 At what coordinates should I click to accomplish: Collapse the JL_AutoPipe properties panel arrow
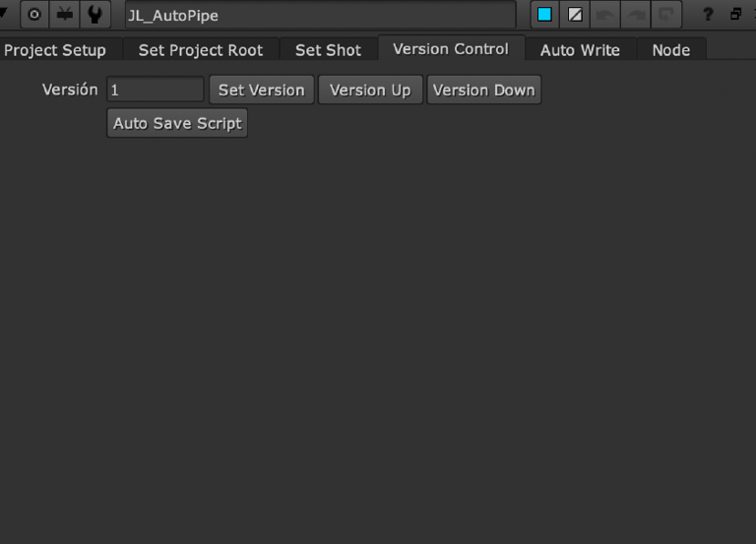tap(3, 13)
